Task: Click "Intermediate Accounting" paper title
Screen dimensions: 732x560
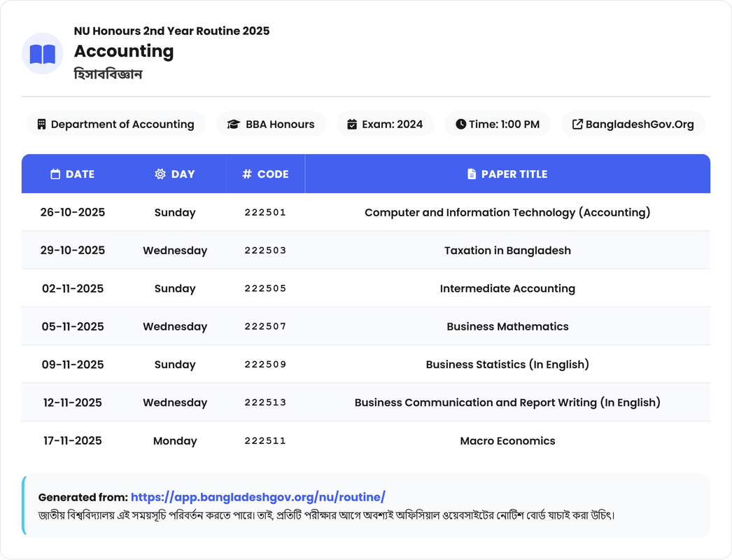Action: tap(507, 288)
